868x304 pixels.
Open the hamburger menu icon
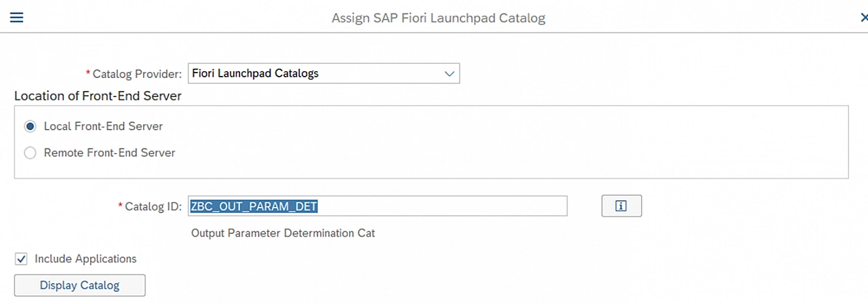click(16, 18)
